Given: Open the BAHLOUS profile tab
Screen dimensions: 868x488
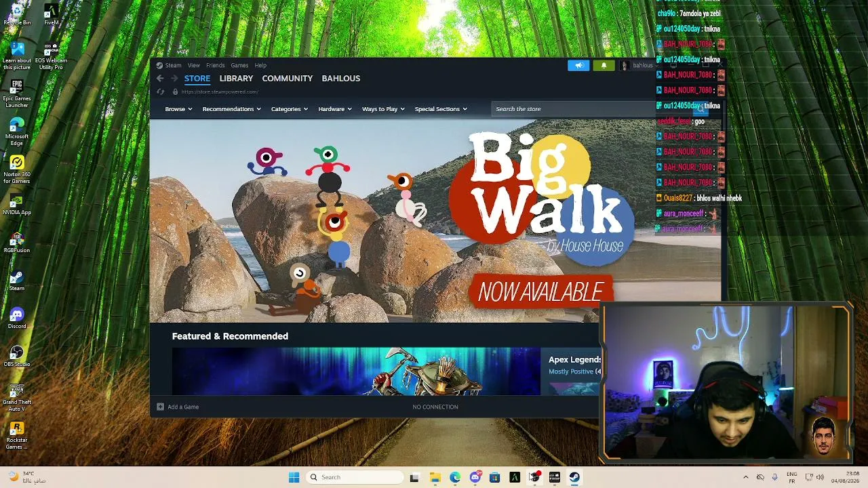Looking at the screenshot, I should (x=341, y=79).
